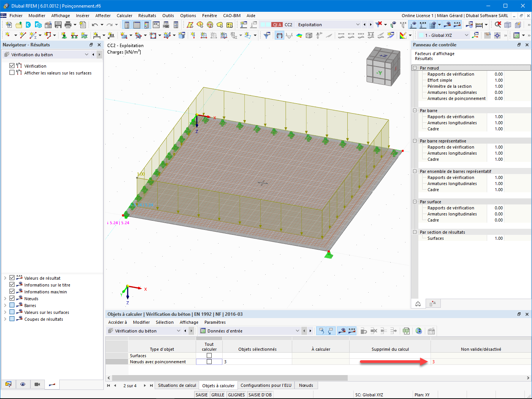Save the model with the floppy icon
The image size is (532, 399).
[58, 25]
